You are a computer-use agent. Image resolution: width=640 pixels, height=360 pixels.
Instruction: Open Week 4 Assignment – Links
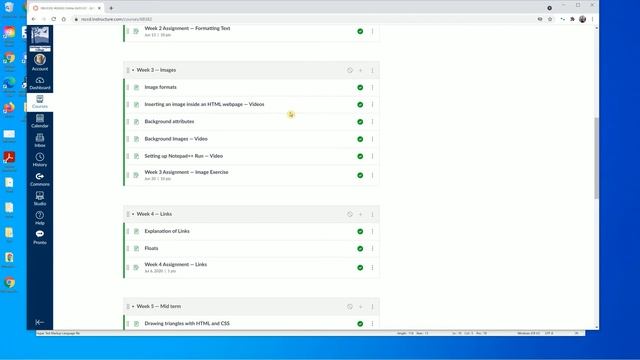coord(176,264)
